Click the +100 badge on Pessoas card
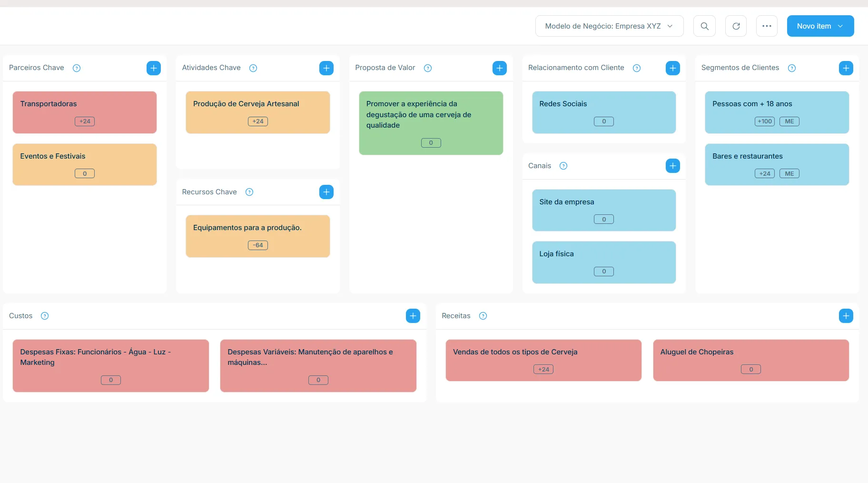The width and height of the screenshot is (868, 483). point(765,121)
